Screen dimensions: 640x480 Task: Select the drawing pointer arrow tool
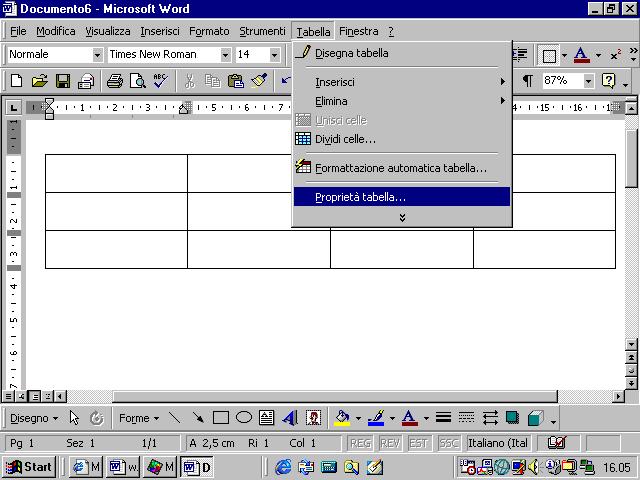[74, 418]
